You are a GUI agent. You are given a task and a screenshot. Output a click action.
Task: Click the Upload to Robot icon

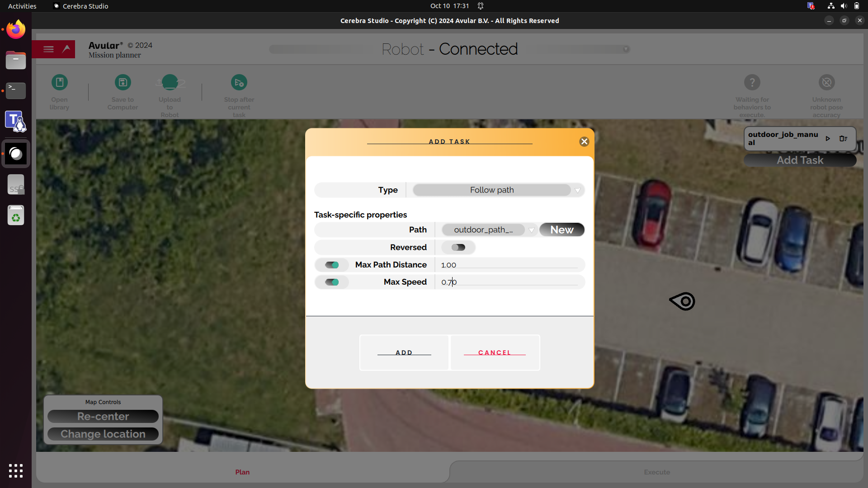click(170, 83)
